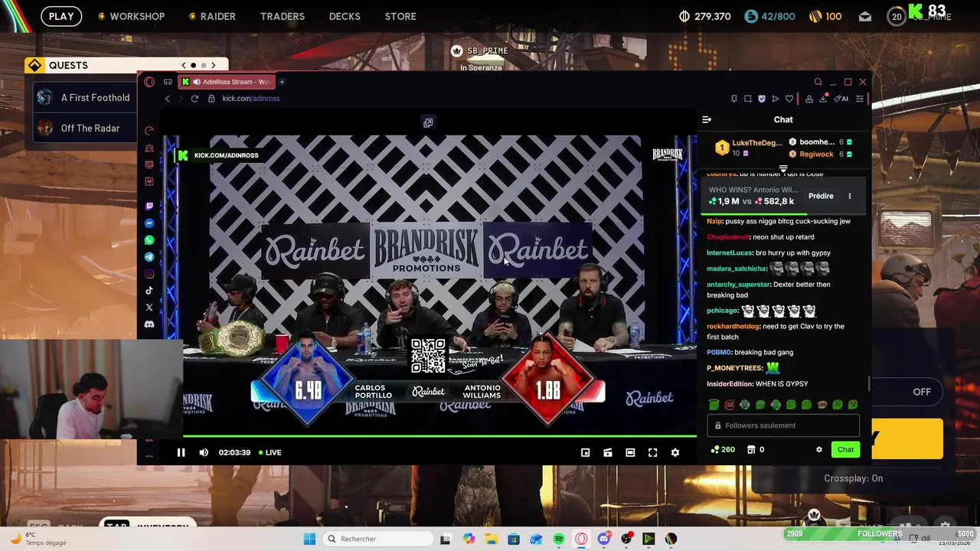Open Opera easy setup sliders icon
The height and width of the screenshot is (551, 980).
tap(860, 99)
